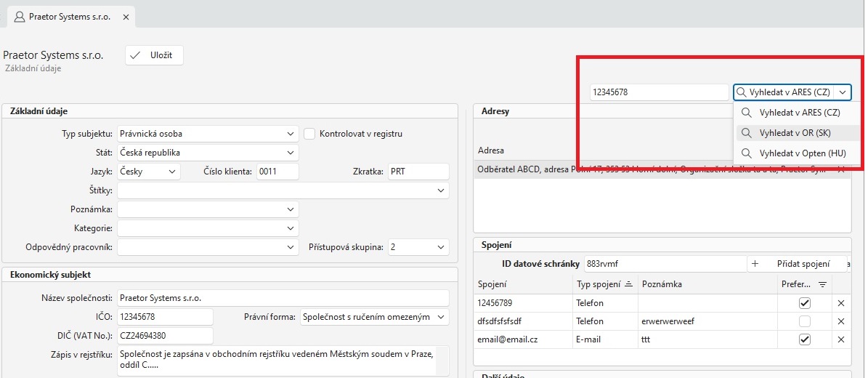Choose Vyhledat v Opten (HU) option

802,153
